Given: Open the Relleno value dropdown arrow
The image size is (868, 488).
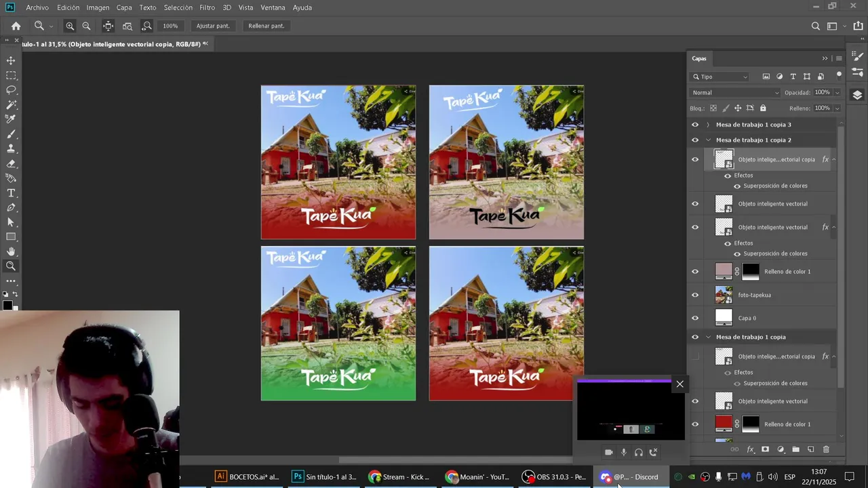Looking at the screenshot, I should point(837,108).
